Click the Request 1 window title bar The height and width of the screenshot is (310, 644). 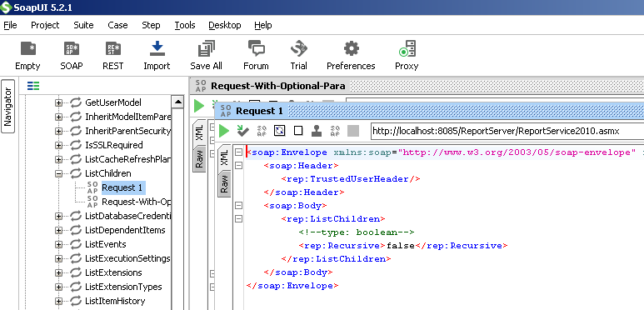(429, 111)
